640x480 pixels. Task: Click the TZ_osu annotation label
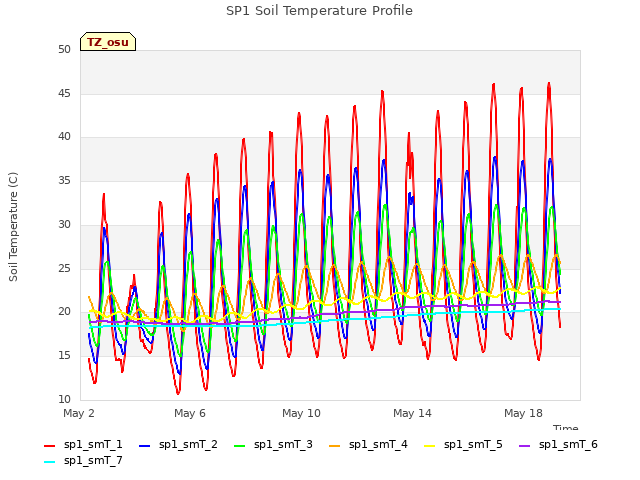tap(108, 42)
